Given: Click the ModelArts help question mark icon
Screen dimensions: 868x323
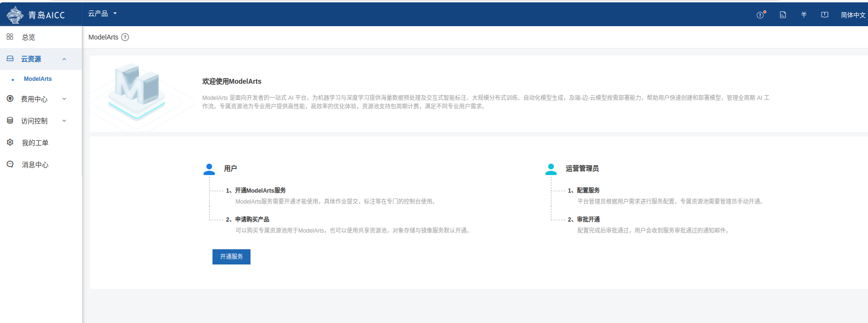Looking at the screenshot, I should [x=125, y=37].
